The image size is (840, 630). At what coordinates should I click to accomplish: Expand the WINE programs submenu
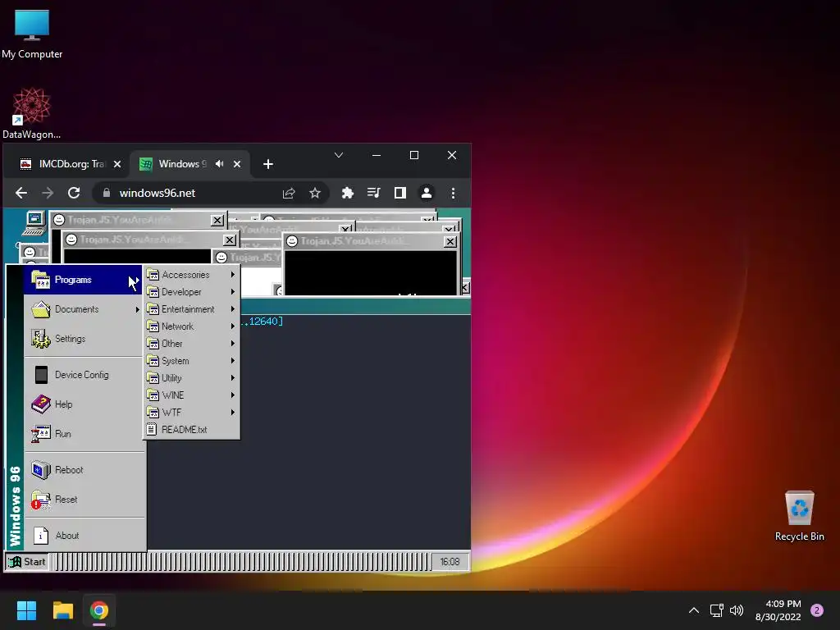coord(192,395)
